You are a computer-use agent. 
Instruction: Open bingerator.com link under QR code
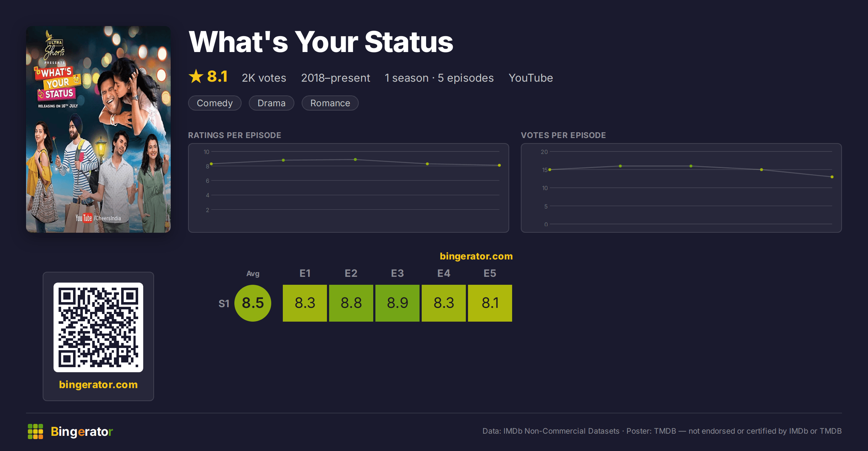pyautogui.click(x=98, y=385)
